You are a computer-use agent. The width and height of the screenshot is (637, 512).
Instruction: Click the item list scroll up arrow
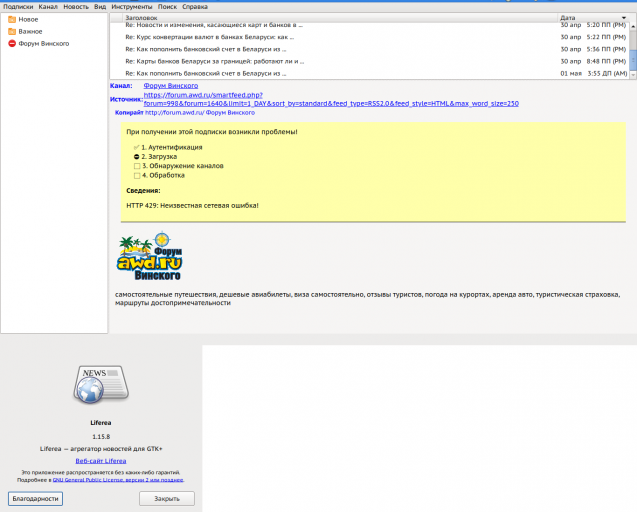(633, 26)
